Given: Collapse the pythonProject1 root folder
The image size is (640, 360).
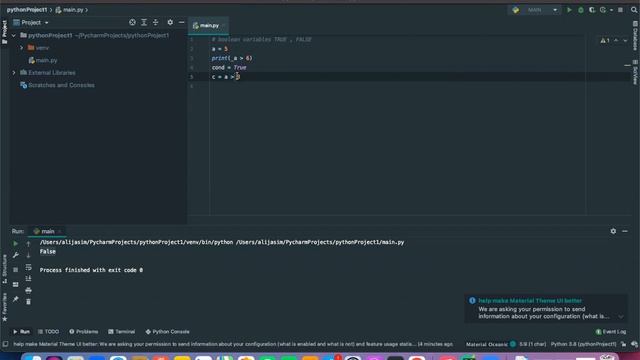Looking at the screenshot, I should point(14,36).
